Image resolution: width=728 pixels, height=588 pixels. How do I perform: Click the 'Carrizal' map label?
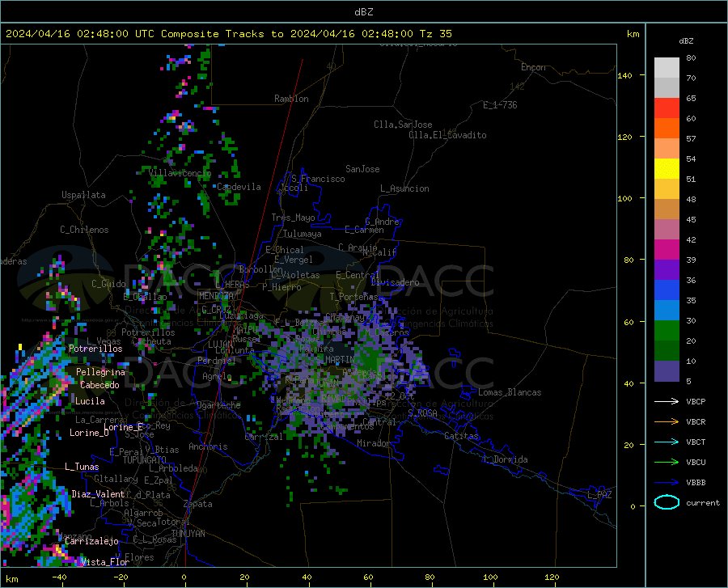point(263,437)
